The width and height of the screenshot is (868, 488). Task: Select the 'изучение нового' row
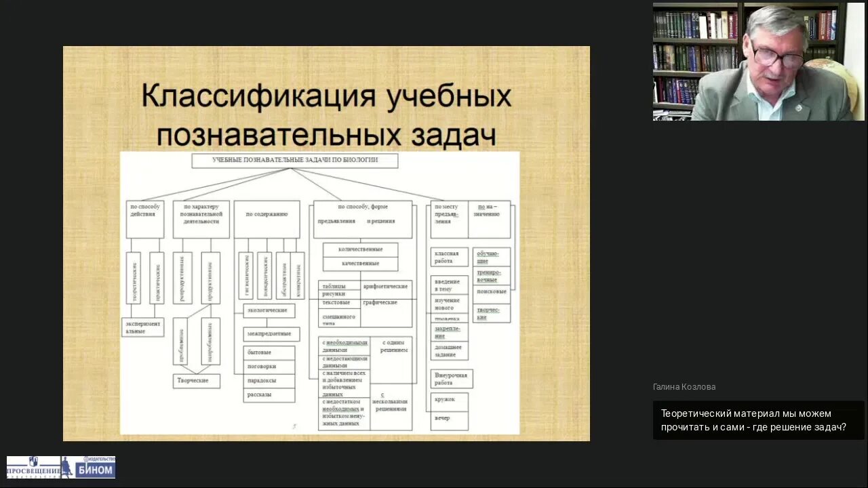click(450, 304)
